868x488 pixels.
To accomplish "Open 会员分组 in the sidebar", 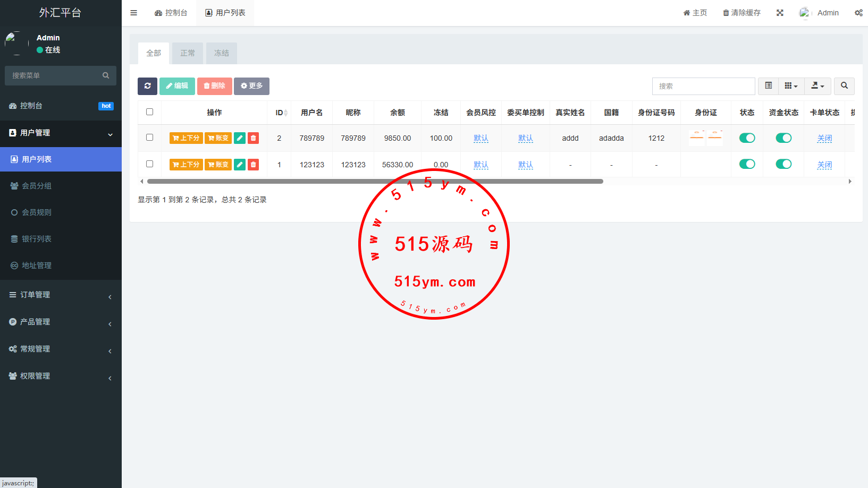I will click(37, 186).
